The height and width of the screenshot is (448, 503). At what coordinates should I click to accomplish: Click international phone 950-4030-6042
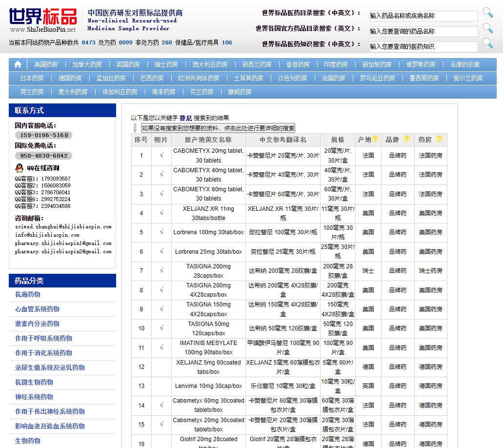[44, 156]
